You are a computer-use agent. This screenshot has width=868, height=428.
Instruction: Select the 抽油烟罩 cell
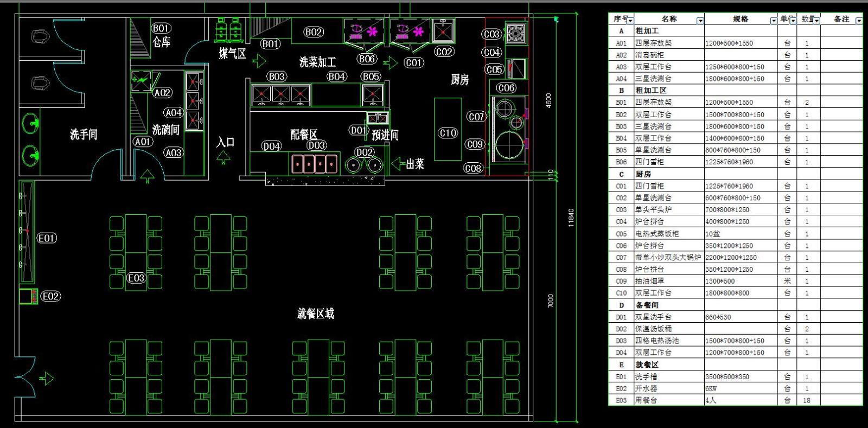click(669, 281)
